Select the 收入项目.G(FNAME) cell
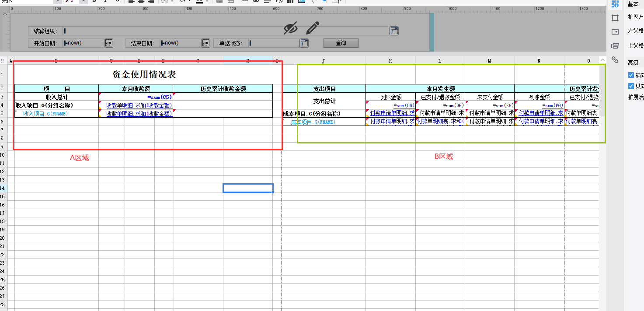This screenshot has width=644, height=311. pyautogui.click(x=56, y=113)
